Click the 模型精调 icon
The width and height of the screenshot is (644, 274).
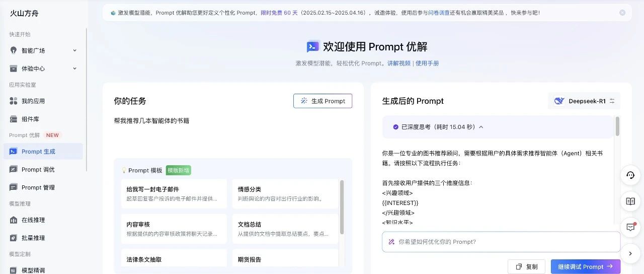tap(14, 270)
